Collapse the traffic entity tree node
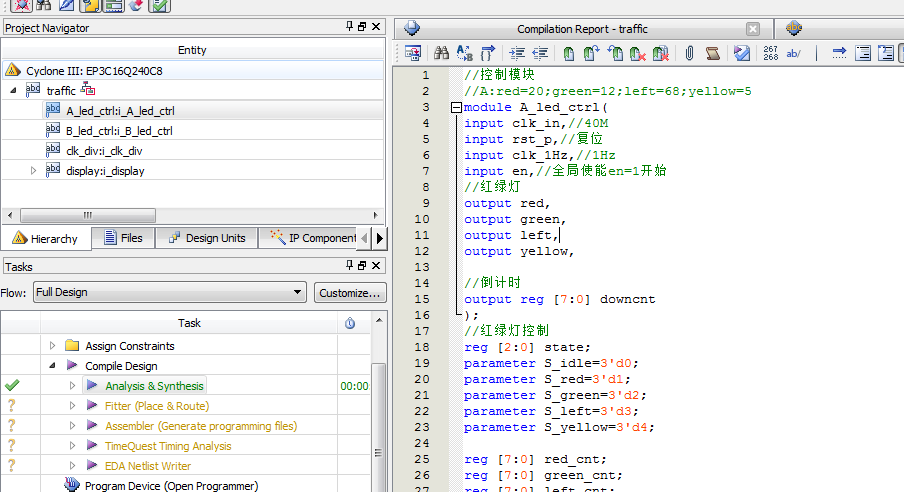 tap(14, 91)
